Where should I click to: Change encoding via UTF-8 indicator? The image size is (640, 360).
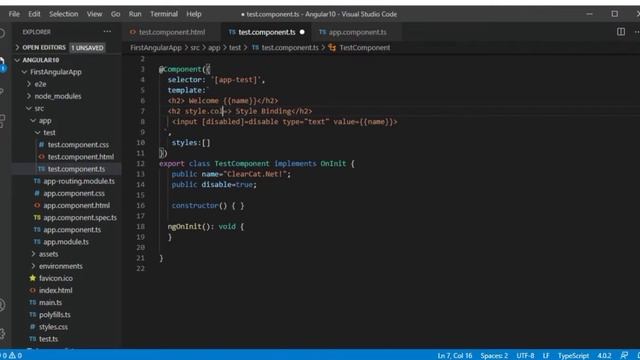525,356
